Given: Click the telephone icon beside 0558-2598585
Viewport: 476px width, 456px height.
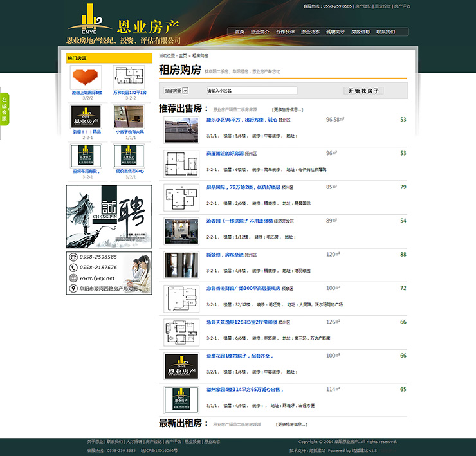Looking at the screenshot, I should (x=73, y=257).
